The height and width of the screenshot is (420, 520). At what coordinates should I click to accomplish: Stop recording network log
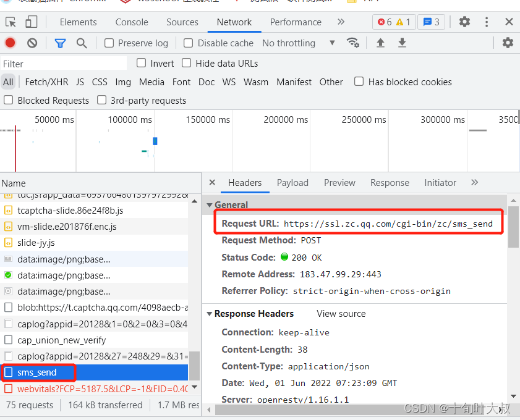(x=11, y=43)
